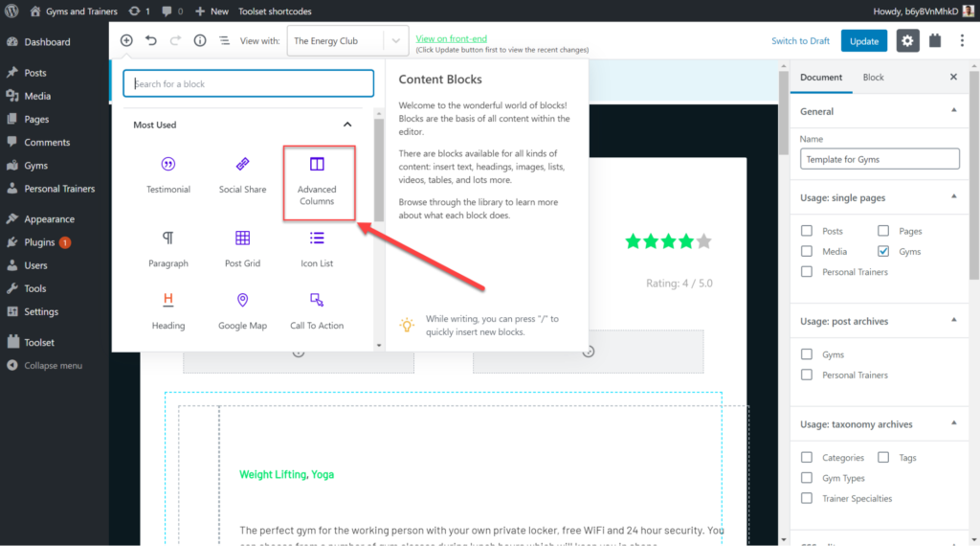Collapse Usage: single pages panel
The height and width of the screenshot is (546, 980).
(954, 197)
